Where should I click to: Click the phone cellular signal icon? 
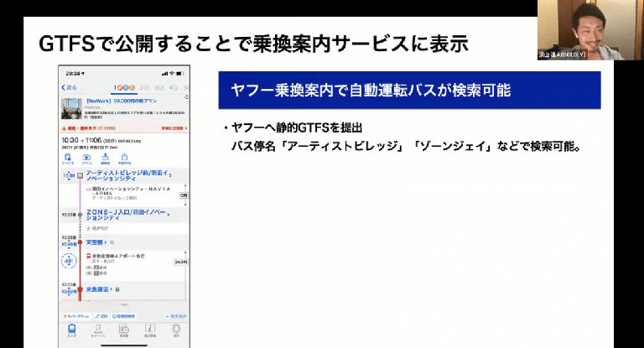164,74
